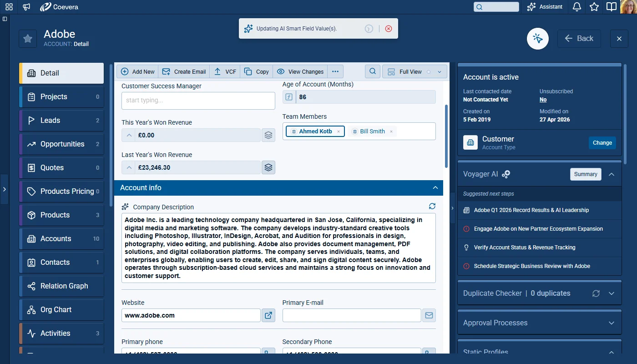The width and height of the screenshot is (637, 364).
Task: Open View Changes
Action: pyautogui.click(x=300, y=71)
